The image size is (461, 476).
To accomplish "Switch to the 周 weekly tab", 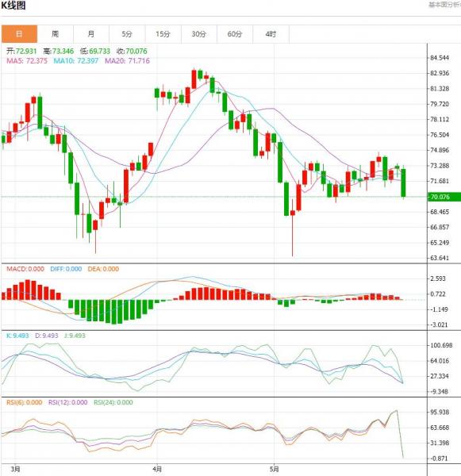I will tap(56, 34).
